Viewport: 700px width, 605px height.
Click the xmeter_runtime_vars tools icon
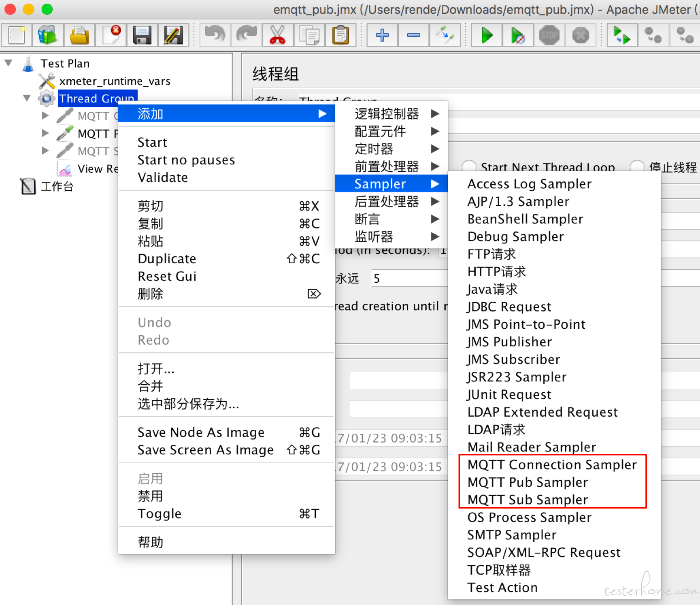47,81
